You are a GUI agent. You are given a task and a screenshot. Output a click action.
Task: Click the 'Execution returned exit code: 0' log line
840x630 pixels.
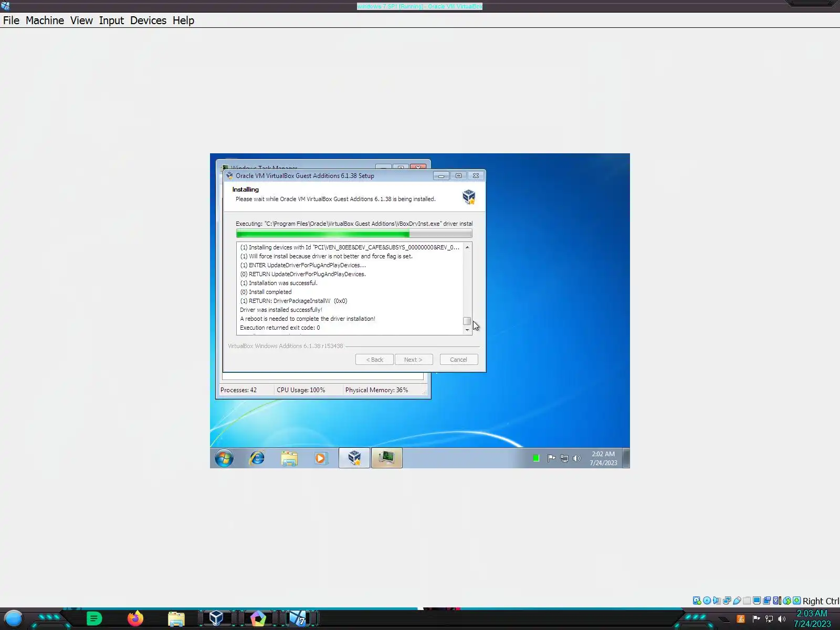click(280, 328)
